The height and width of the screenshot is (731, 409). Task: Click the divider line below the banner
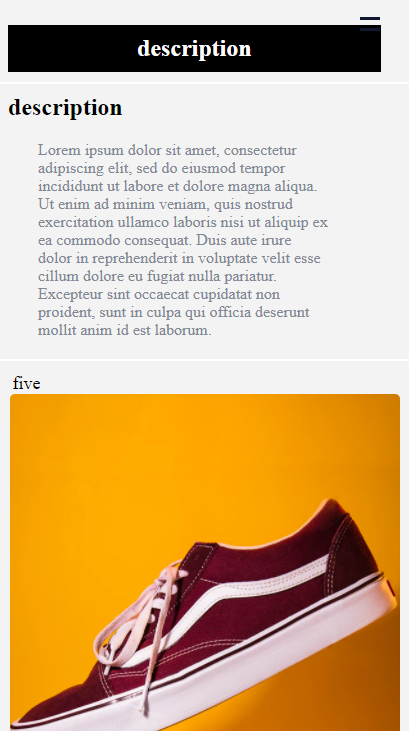pyautogui.click(x=204, y=83)
